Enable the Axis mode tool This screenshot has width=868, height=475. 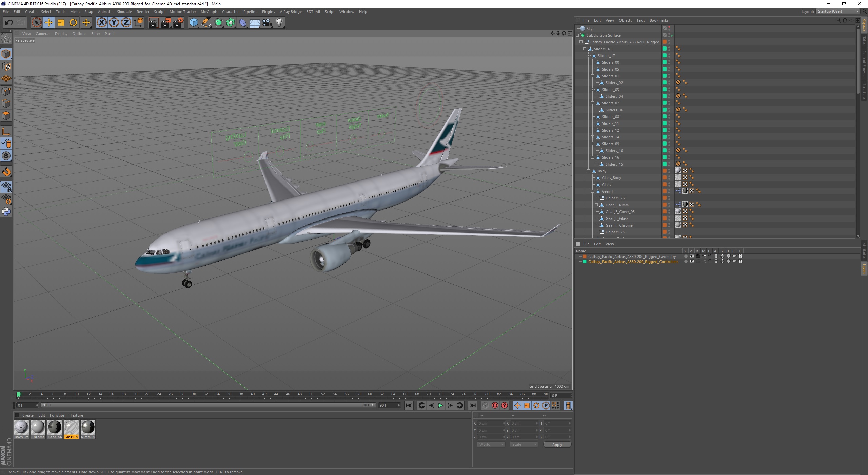tap(6, 131)
